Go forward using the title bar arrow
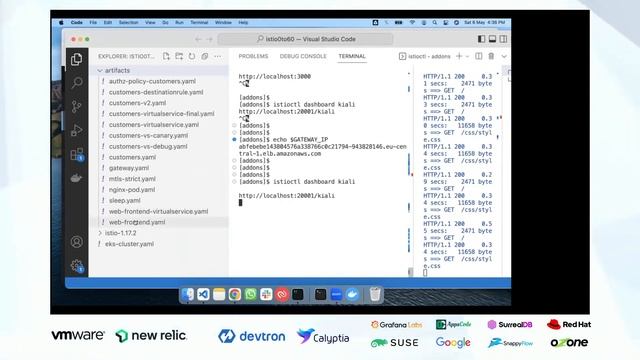Image resolution: width=640 pixels, height=360 pixels. (x=210, y=39)
